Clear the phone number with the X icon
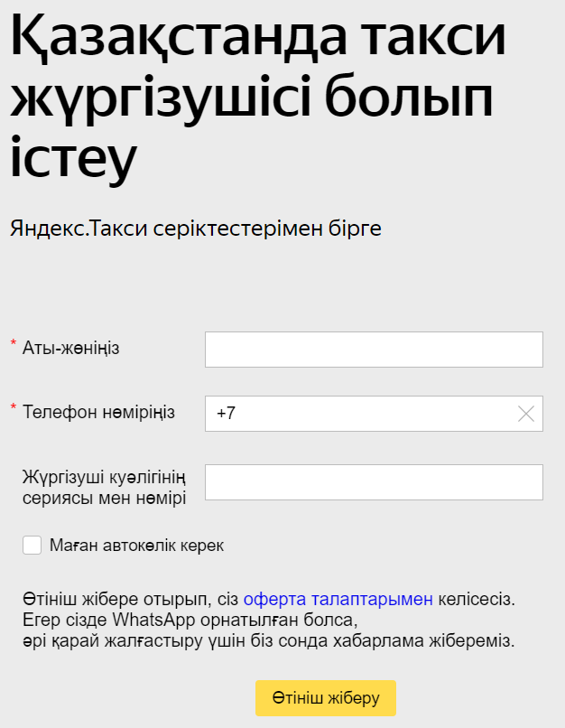 [x=525, y=414]
